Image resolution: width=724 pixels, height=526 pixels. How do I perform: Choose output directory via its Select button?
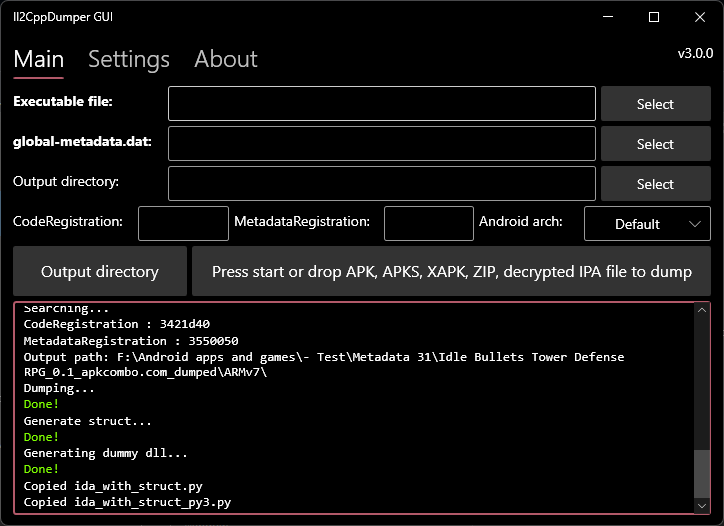point(656,184)
